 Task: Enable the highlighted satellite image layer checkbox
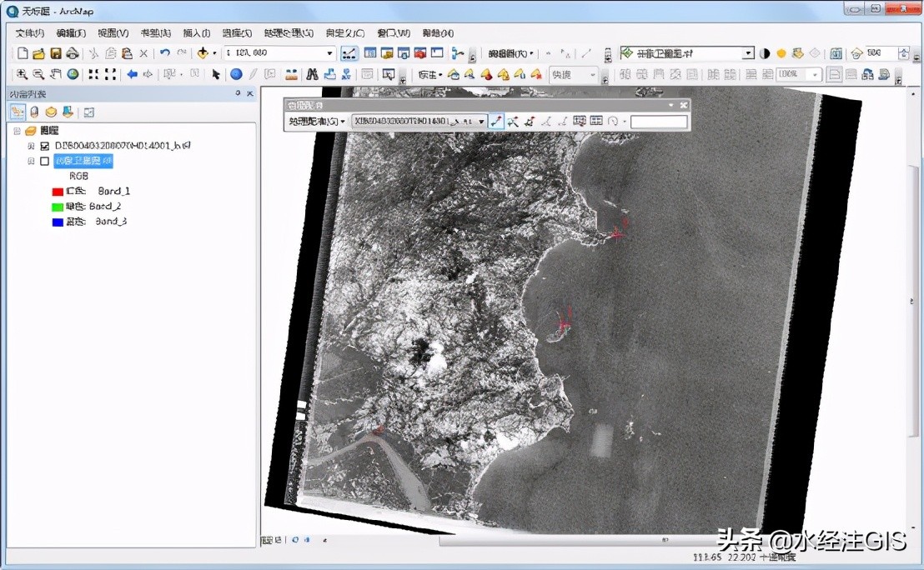click(x=45, y=161)
